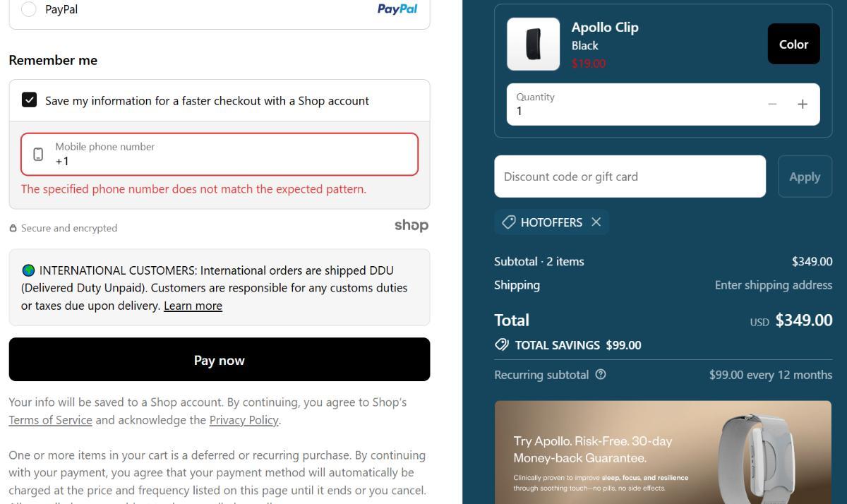Open the Color selector for Apollo Clip

pyautogui.click(x=793, y=44)
